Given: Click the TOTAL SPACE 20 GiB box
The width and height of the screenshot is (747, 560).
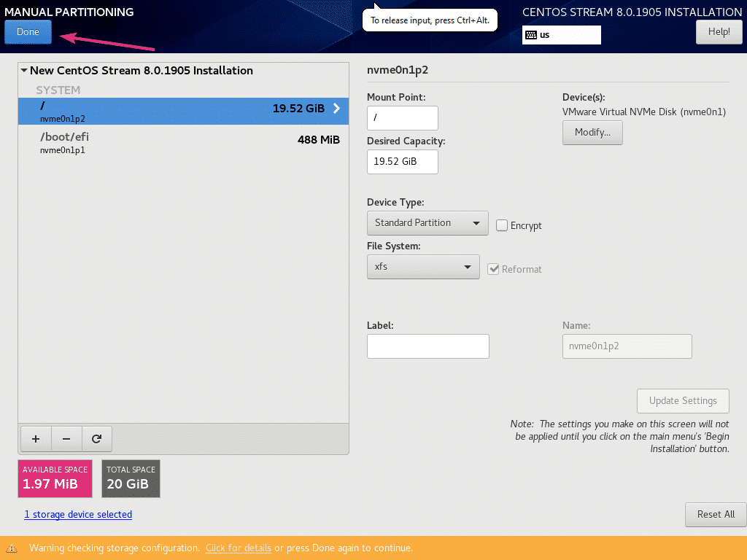Looking at the screenshot, I should [131, 478].
